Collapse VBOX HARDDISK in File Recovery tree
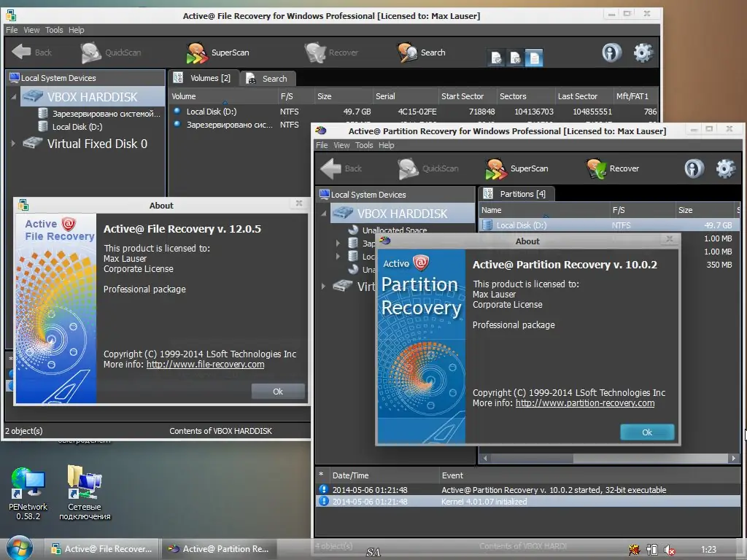747x560 pixels. coord(13,97)
